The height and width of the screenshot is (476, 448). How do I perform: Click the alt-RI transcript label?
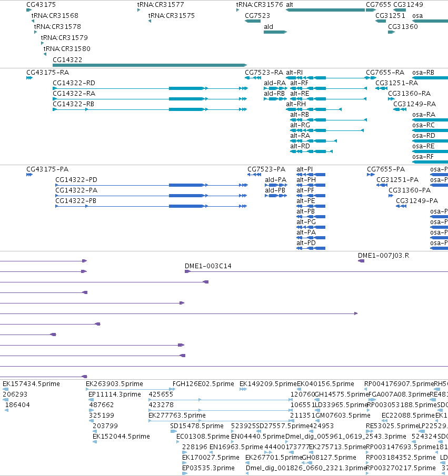[294, 73]
